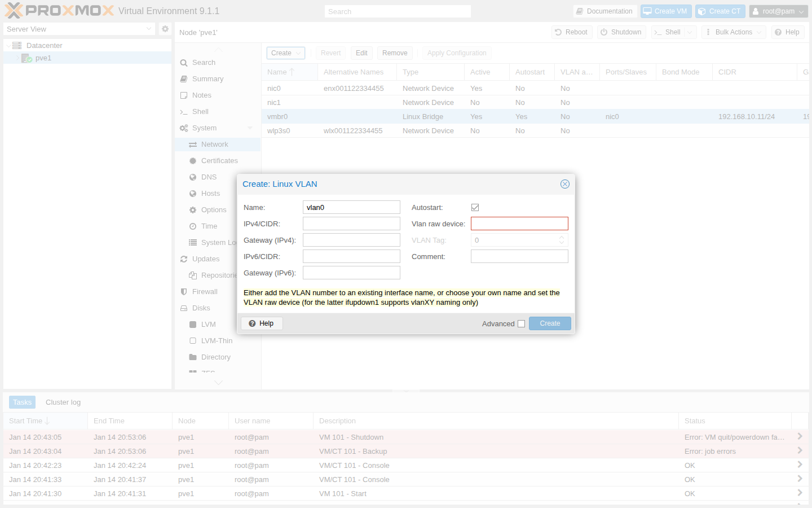Open the Summary menu item
This screenshot has width=812, height=508.
coord(208,79)
